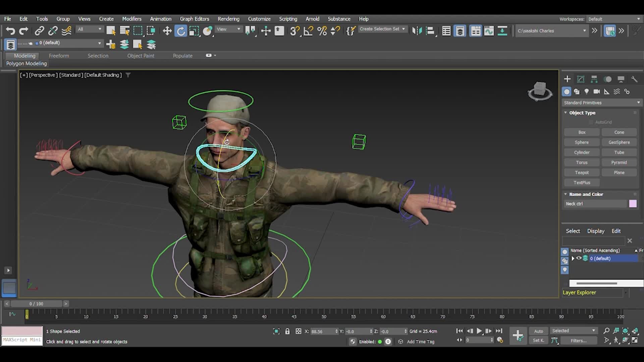Select the Cameras creation icon

point(597,91)
